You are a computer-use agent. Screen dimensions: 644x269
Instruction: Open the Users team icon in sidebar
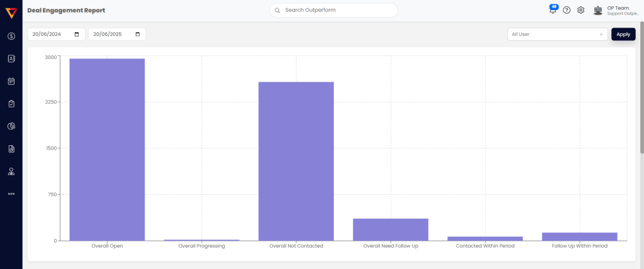point(11,172)
